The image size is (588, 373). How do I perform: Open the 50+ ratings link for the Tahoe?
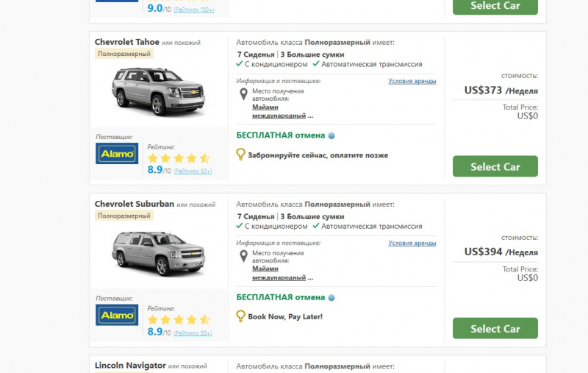193,171
